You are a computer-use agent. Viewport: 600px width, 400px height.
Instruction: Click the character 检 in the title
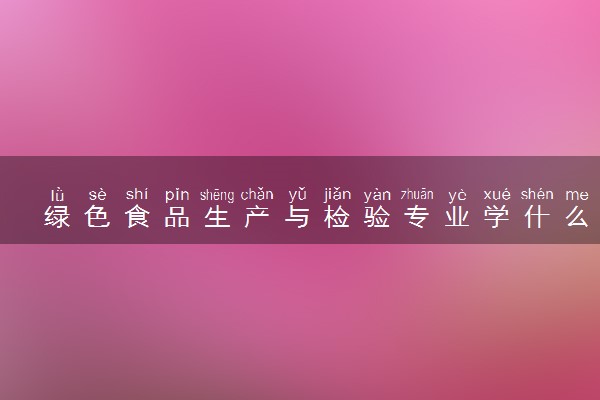[337, 217]
